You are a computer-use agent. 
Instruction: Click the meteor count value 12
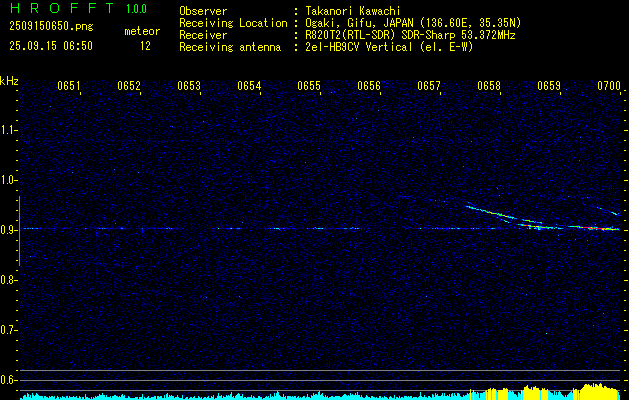coord(145,46)
